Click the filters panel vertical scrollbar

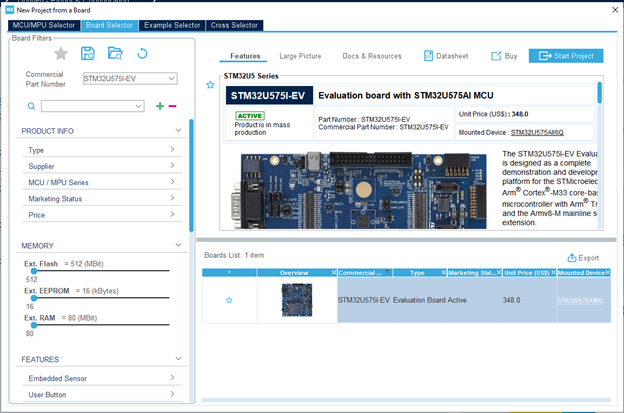coord(191,175)
